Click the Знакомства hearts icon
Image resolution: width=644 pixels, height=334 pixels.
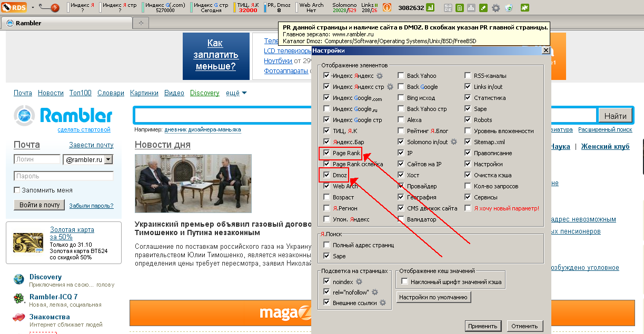tap(19, 318)
